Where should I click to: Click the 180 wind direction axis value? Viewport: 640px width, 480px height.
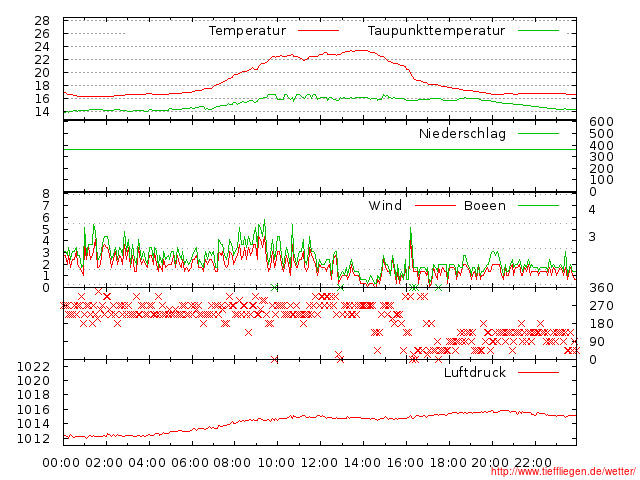tap(601, 324)
